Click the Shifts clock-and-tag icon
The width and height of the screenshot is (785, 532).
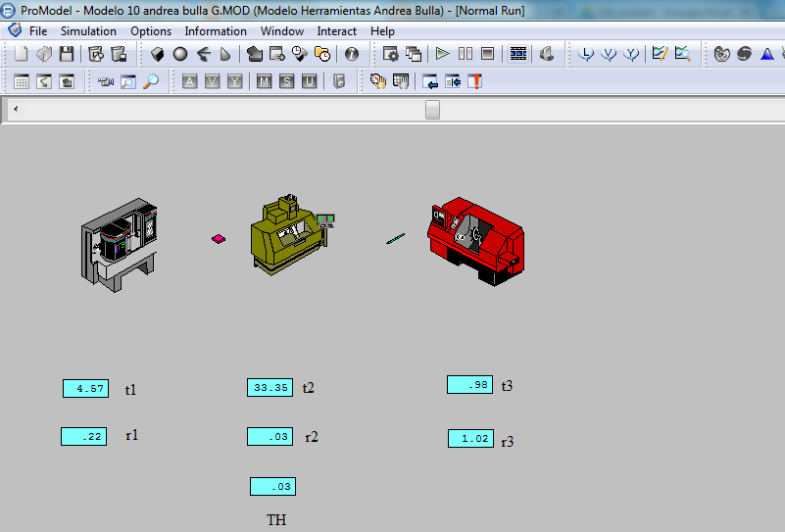[x=299, y=54]
